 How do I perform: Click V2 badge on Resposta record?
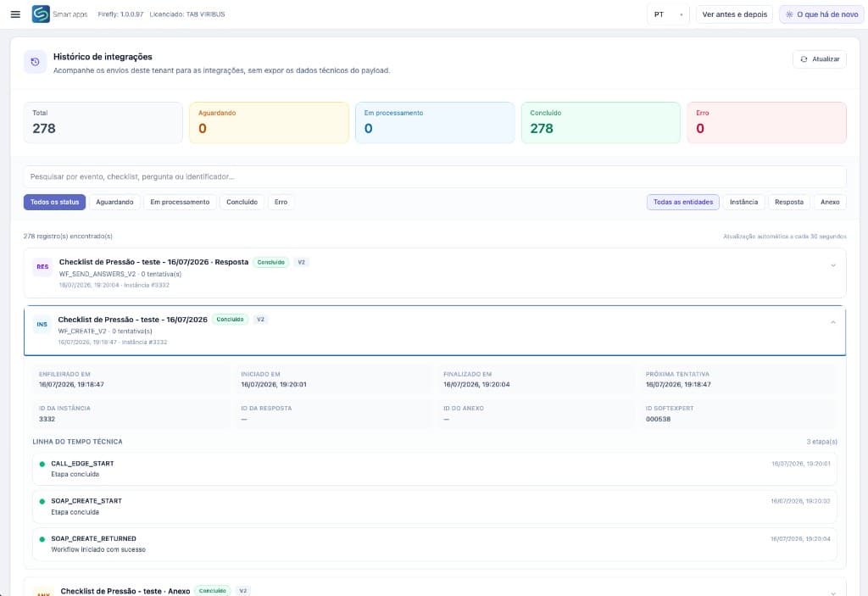(x=301, y=263)
